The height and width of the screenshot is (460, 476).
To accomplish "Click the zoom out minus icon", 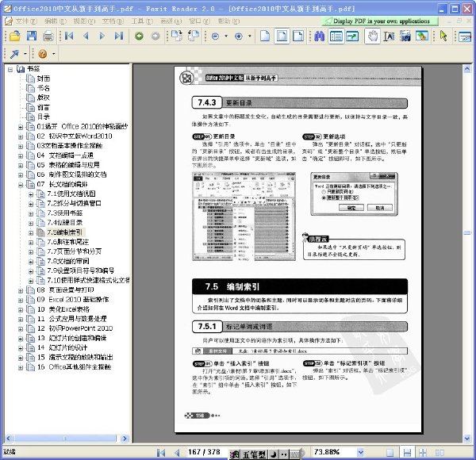I will 215,36.
